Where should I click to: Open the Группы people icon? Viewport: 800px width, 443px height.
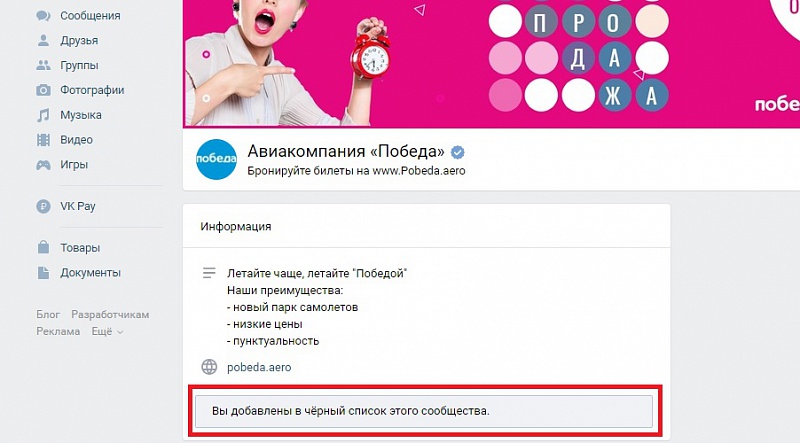tap(43, 65)
